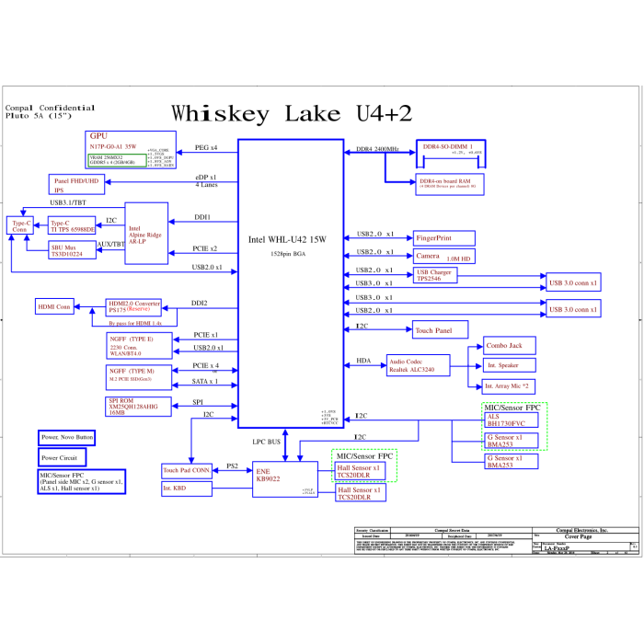This screenshot has height=644, width=644.
Task: Select the ENE KB9022 controller block
Action: coord(285,479)
